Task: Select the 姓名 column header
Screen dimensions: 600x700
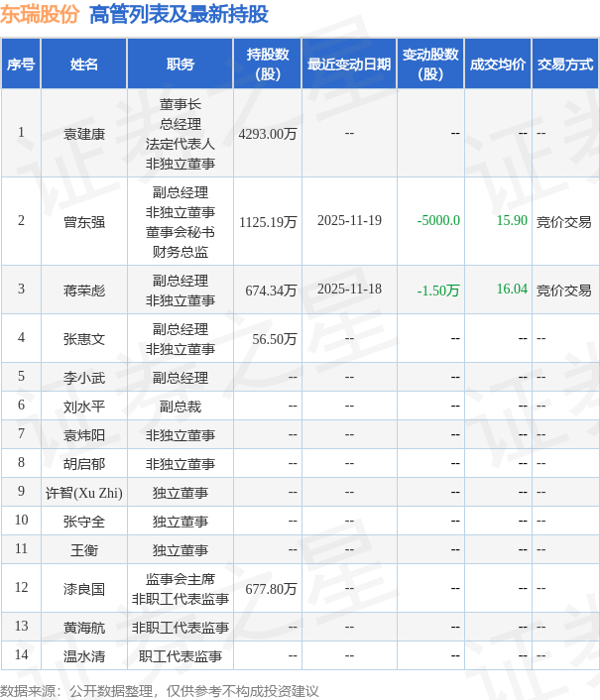Action: coord(84,64)
